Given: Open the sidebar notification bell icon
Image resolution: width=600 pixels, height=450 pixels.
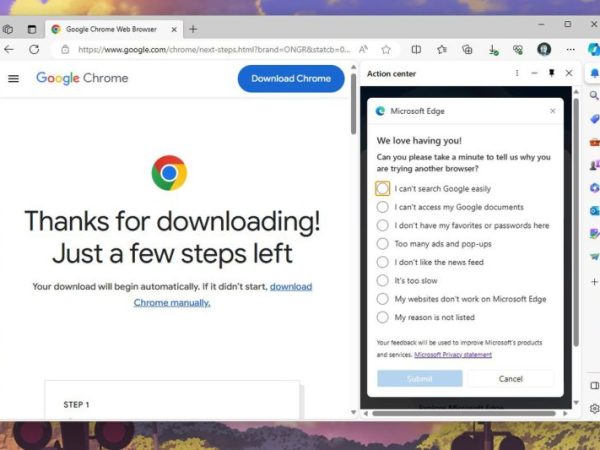Looking at the screenshot, I should [x=595, y=73].
